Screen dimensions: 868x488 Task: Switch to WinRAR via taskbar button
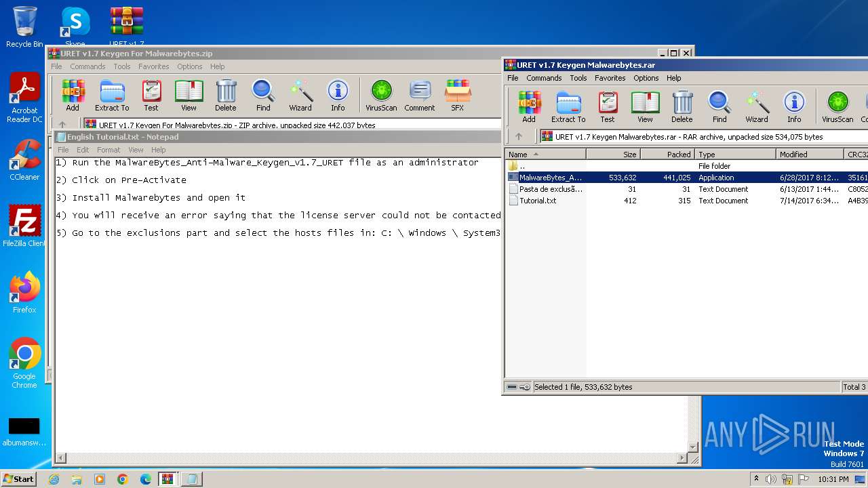coord(167,479)
